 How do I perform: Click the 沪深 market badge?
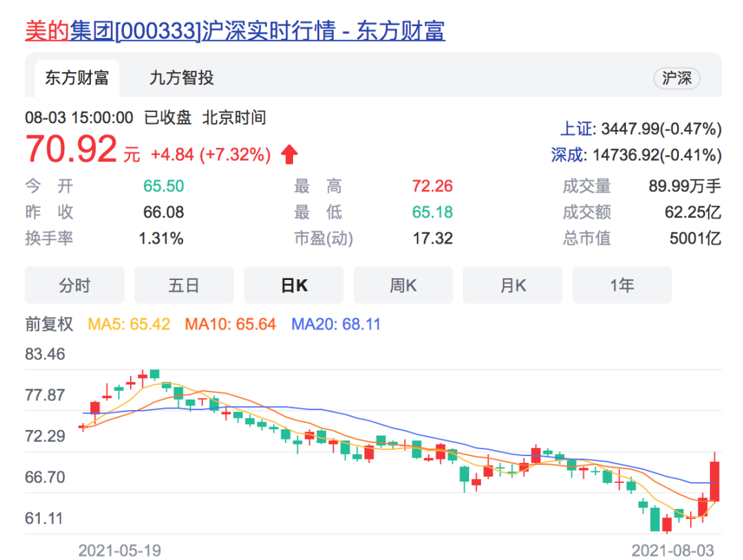tap(676, 78)
